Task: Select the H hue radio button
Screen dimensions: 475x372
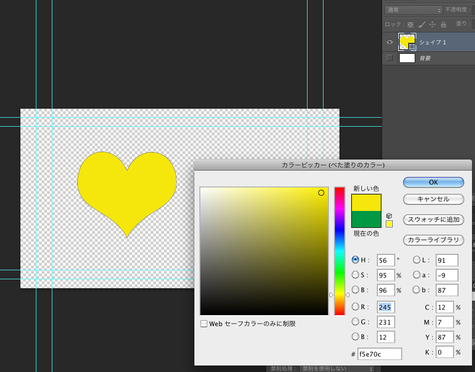Action: point(355,260)
